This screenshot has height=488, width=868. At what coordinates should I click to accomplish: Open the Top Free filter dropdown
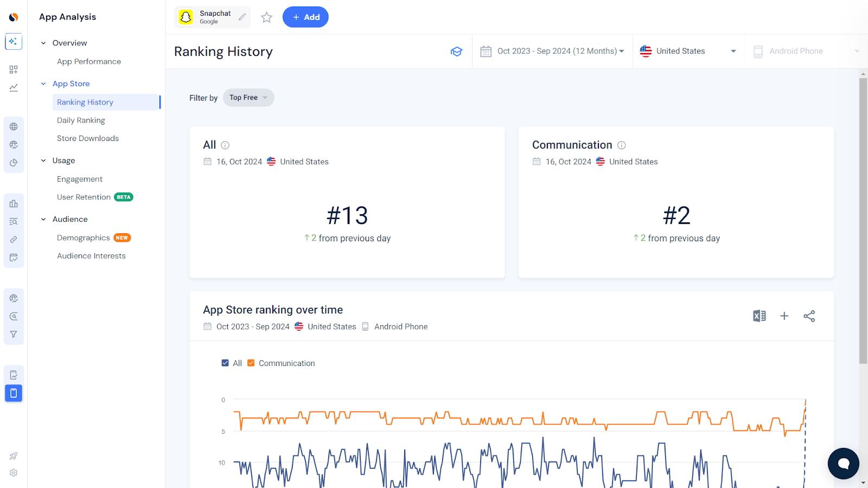point(247,98)
